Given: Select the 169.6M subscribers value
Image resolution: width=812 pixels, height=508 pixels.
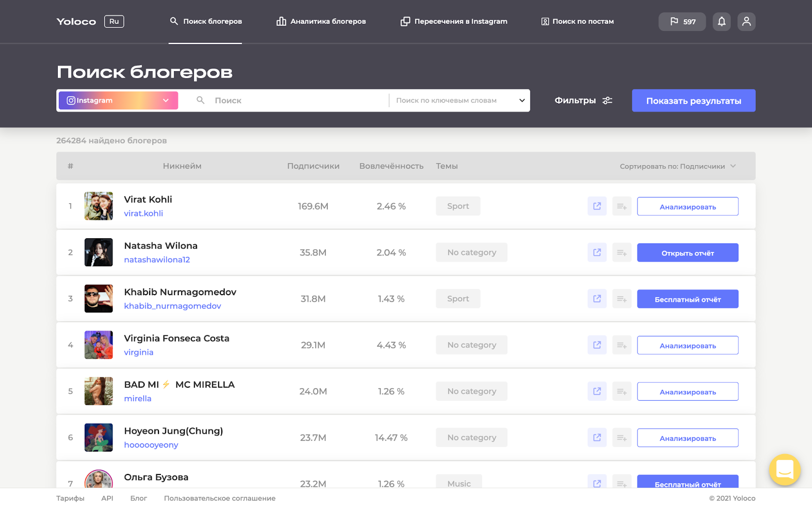Looking at the screenshot, I should pos(313,206).
